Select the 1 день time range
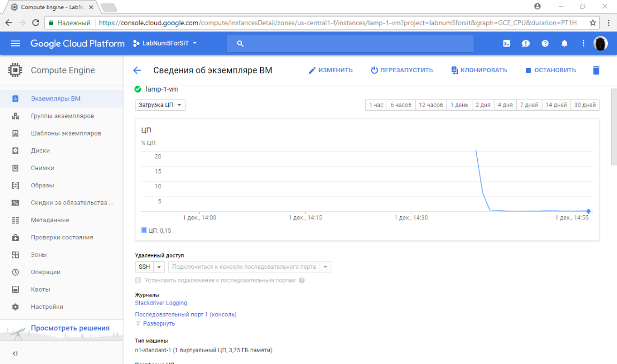Screen dimensions: 617x364 [459, 105]
